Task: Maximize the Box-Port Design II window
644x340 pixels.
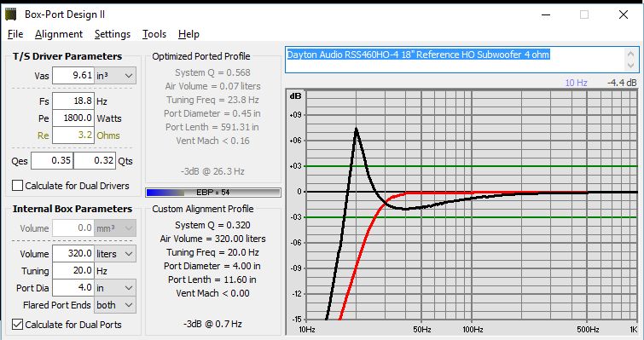Action: pyautogui.click(x=584, y=14)
